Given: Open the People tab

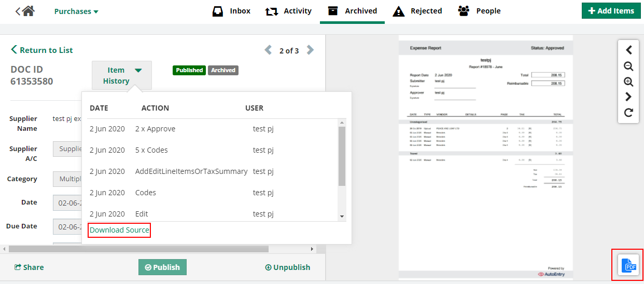Looking at the screenshot, I should point(480,11).
